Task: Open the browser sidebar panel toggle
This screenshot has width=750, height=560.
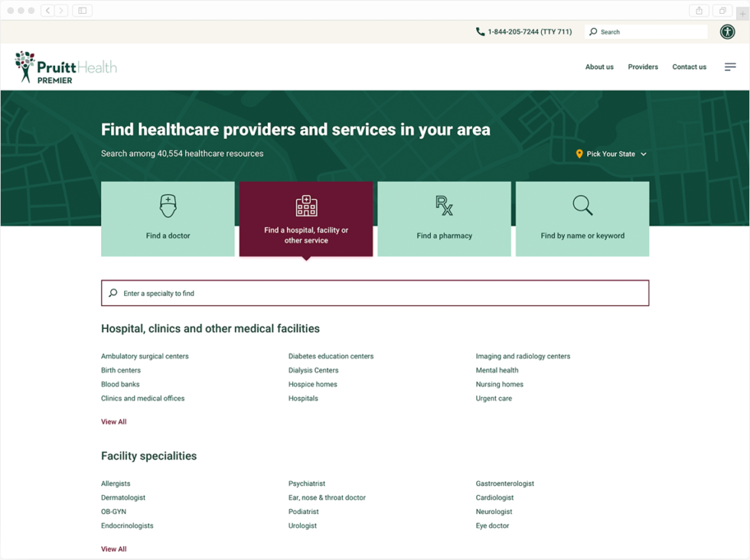Action: click(81, 11)
